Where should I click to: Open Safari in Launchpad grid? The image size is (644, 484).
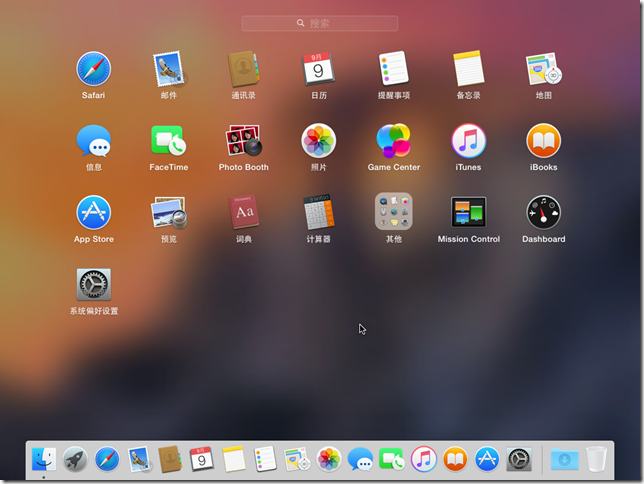(x=94, y=69)
